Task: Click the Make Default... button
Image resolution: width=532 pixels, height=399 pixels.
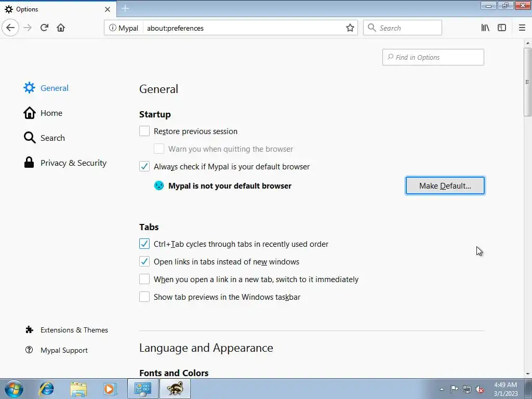Action: click(445, 185)
